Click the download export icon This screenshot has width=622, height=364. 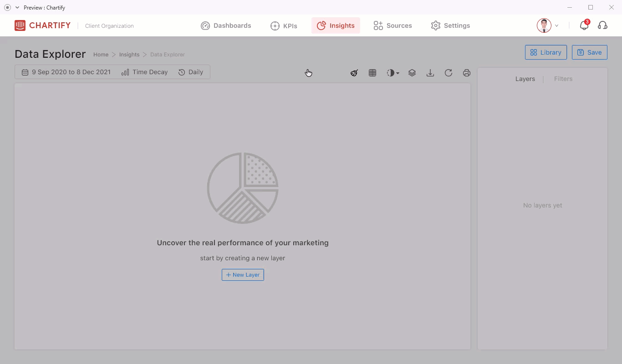pyautogui.click(x=430, y=73)
